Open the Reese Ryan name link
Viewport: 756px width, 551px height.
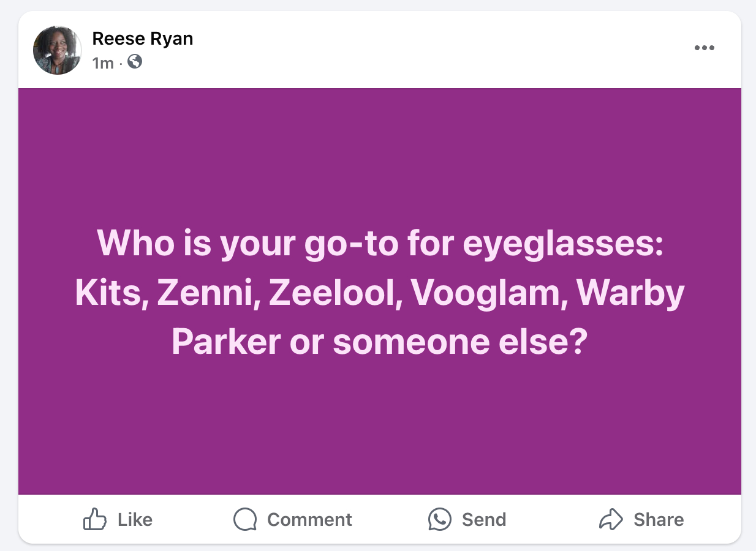[142, 39]
